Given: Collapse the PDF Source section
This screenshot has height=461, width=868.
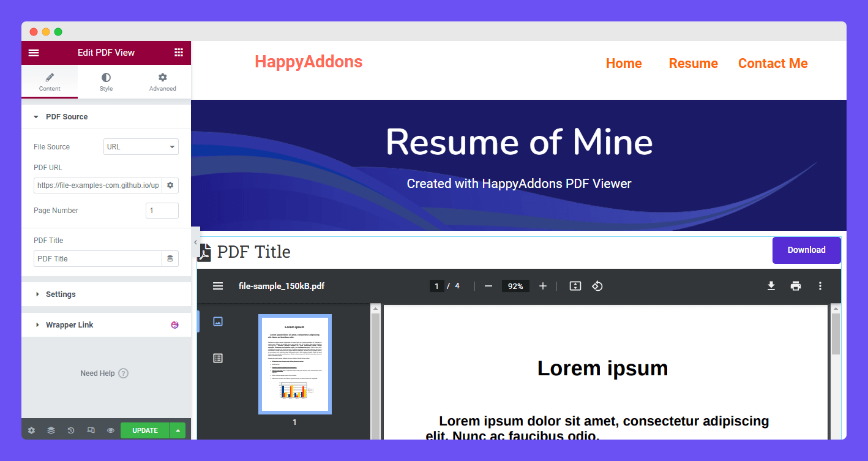Looking at the screenshot, I should (106, 116).
